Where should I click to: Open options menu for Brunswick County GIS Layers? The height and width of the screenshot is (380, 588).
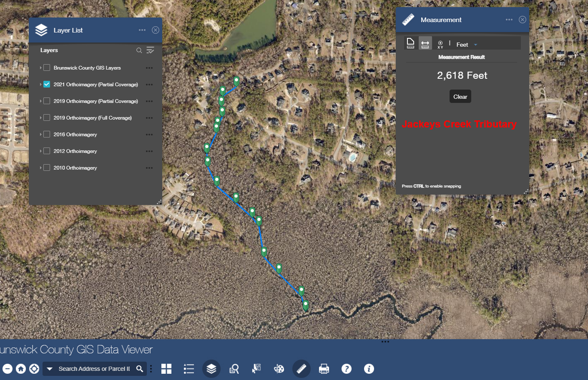pos(149,68)
